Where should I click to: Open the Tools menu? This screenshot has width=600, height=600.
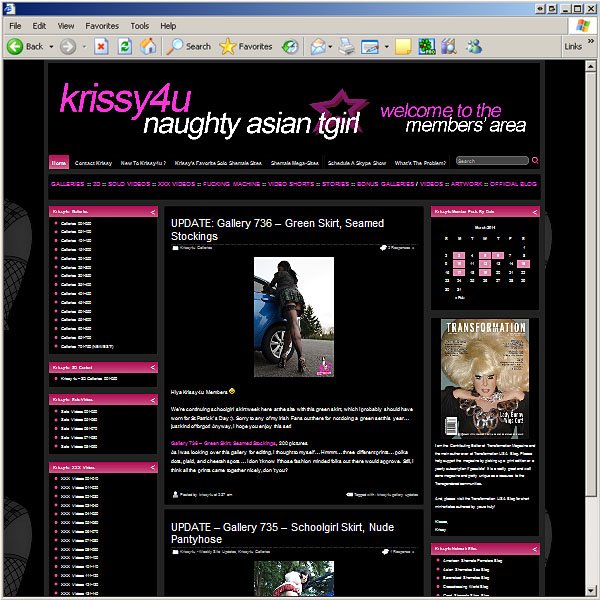click(139, 25)
